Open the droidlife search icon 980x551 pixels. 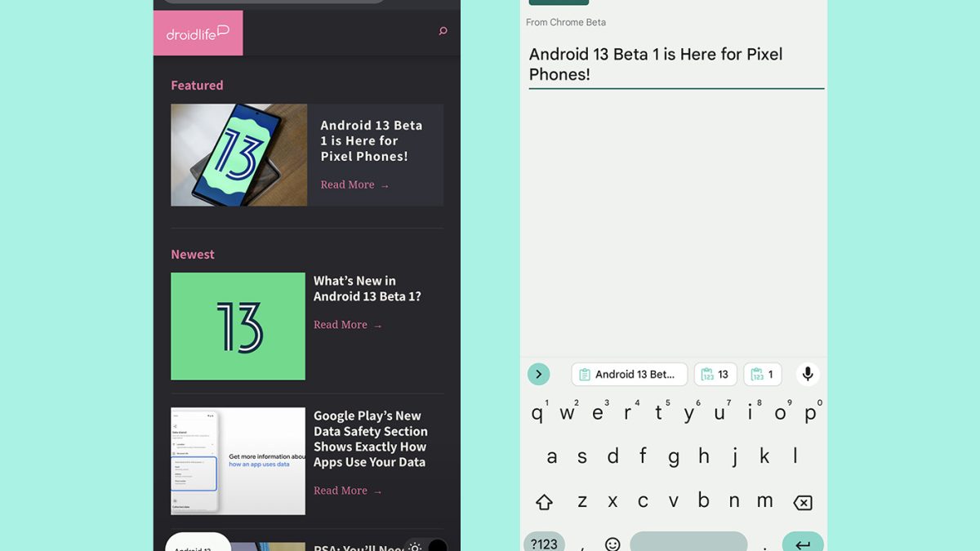[x=443, y=31]
